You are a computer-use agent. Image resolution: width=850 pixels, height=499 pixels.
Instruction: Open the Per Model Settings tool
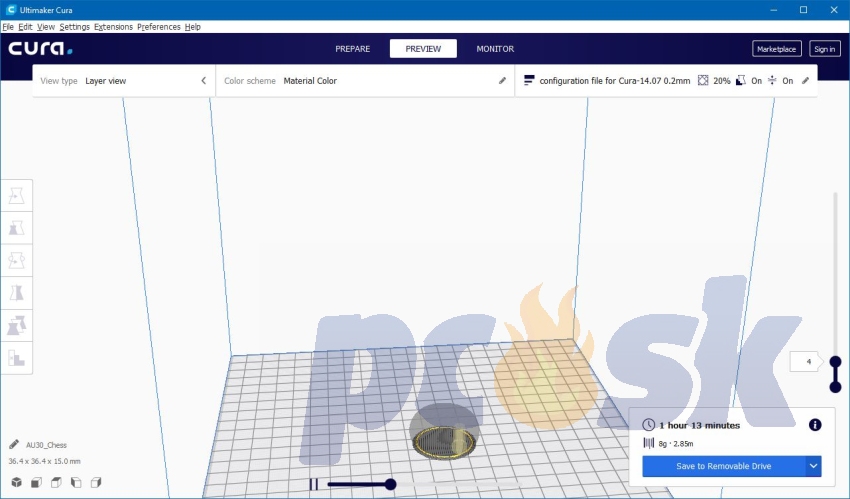[17, 326]
